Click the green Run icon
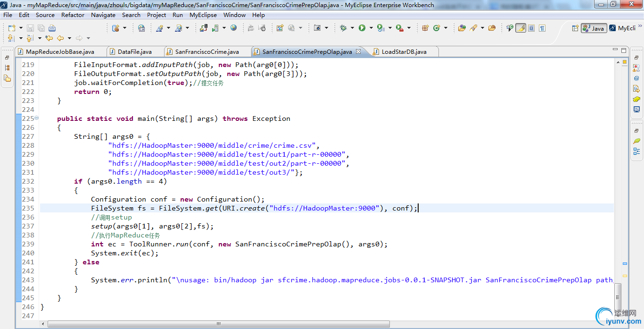The image size is (644, 329). [362, 28]
